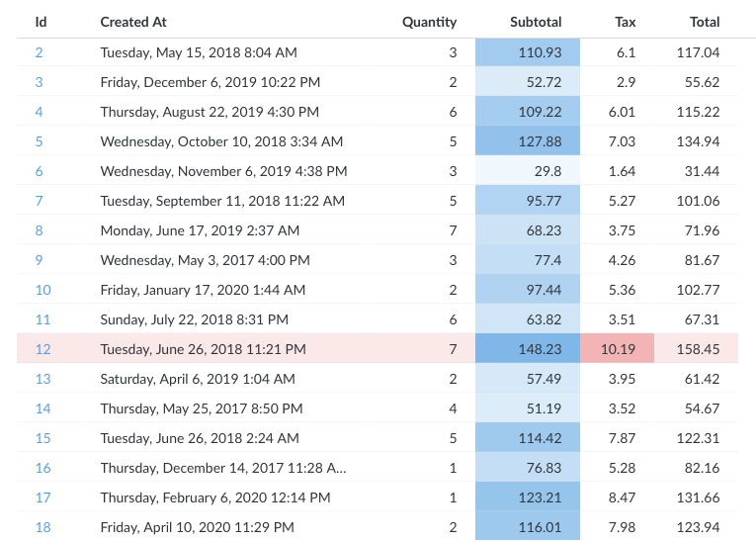Select Subtotal cell 116.01
This screenshot has height=542, width=756.
pyautogui.click(x=528, y=527)
